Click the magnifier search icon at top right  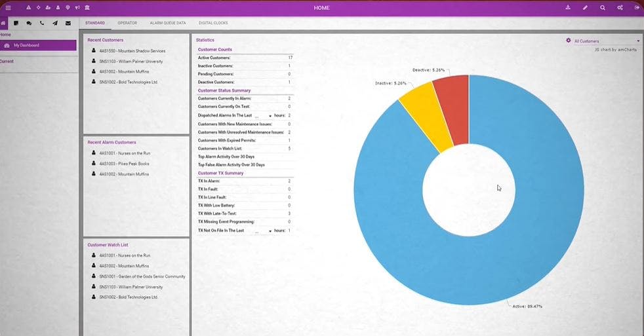603,7
